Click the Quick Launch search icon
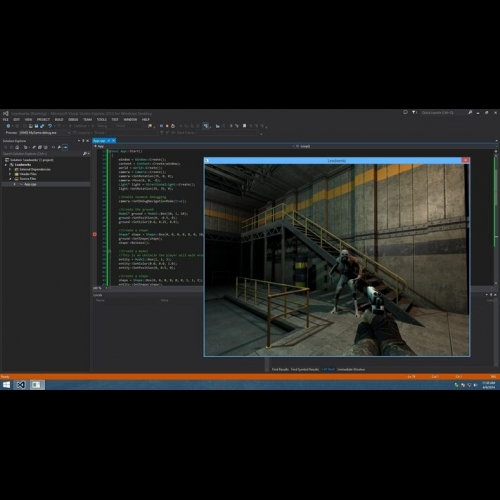 (x=470, y=112)
